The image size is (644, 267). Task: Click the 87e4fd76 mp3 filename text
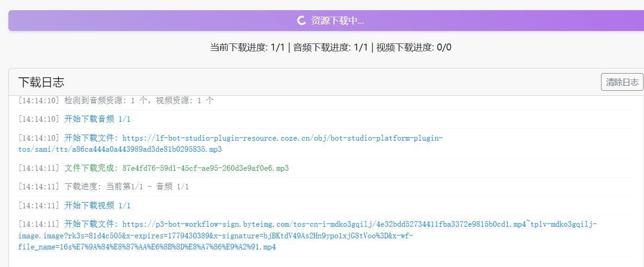pyautogui.click(x=205, y=168)
